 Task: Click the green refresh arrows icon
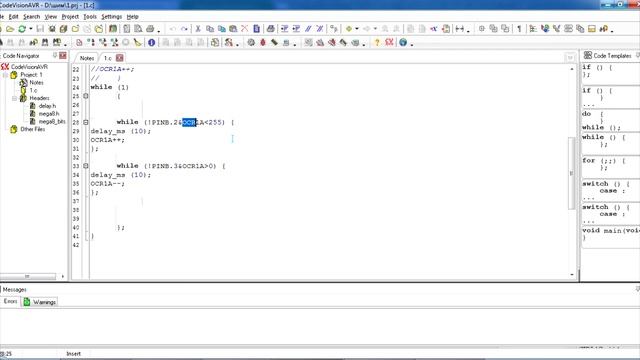coord(22,29)
